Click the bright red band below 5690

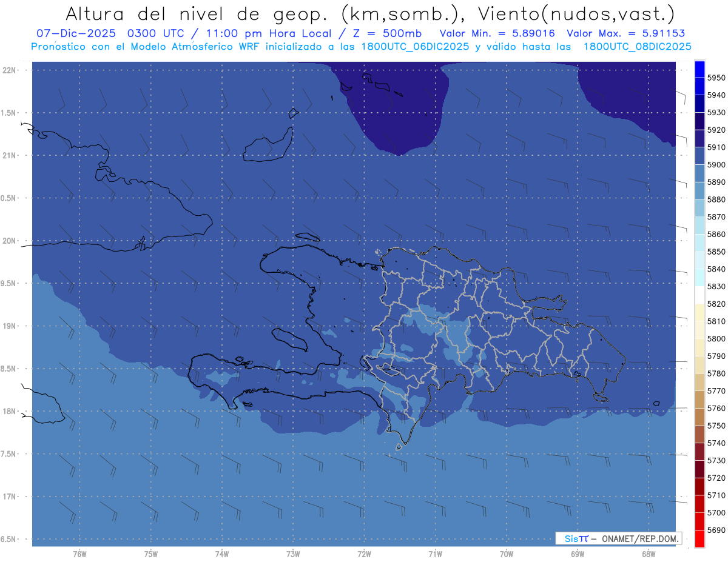click(699, 538)
